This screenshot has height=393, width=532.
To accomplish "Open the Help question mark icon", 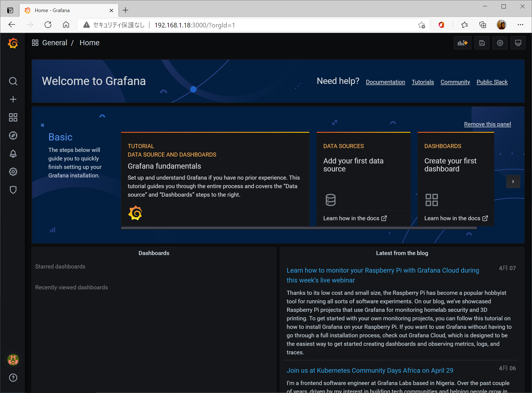I will [13, 378].
